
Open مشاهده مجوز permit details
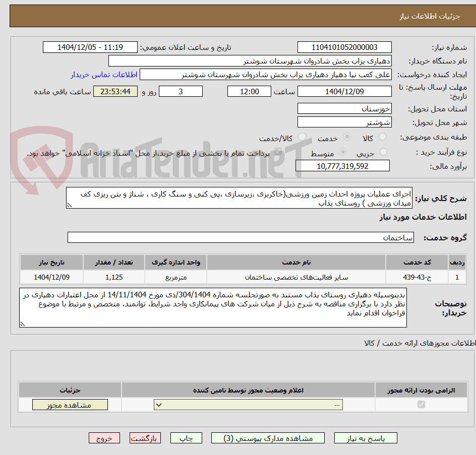tap(70, 405)
